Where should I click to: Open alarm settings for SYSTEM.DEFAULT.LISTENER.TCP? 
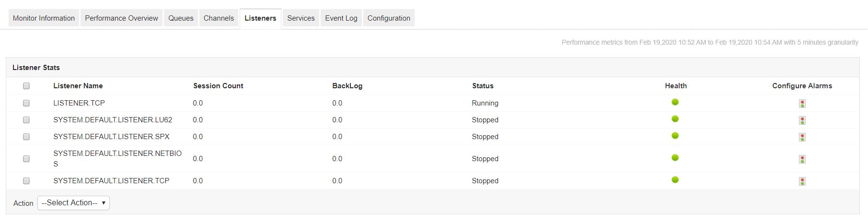coord(802,181)
